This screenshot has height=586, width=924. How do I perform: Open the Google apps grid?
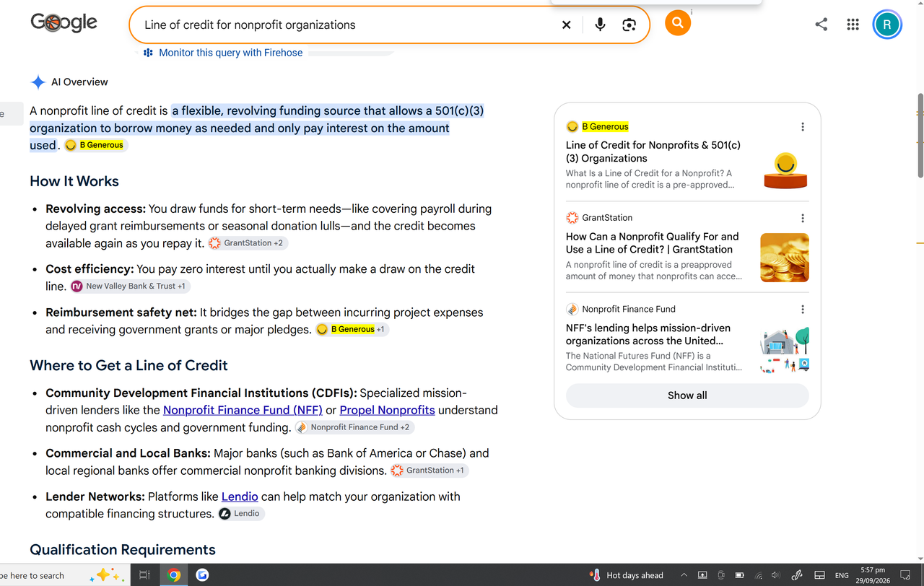[853, 25]
